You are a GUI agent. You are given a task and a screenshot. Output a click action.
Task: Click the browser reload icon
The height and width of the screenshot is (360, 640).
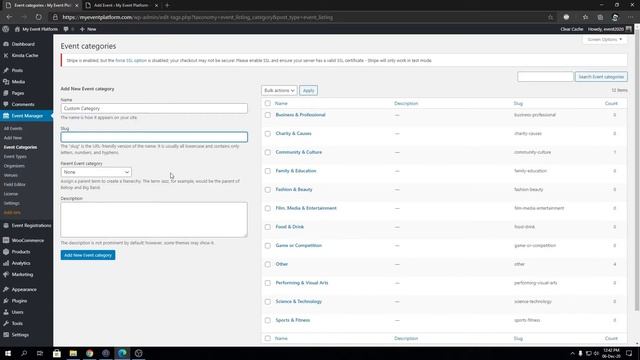38,17
